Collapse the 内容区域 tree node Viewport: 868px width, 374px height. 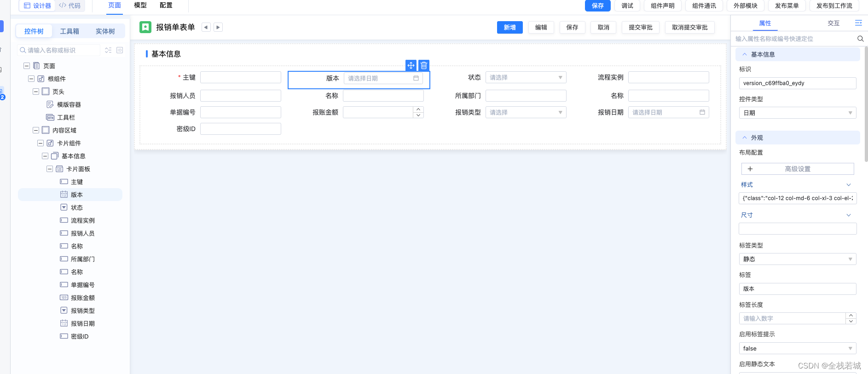click(x=36, y=130)
